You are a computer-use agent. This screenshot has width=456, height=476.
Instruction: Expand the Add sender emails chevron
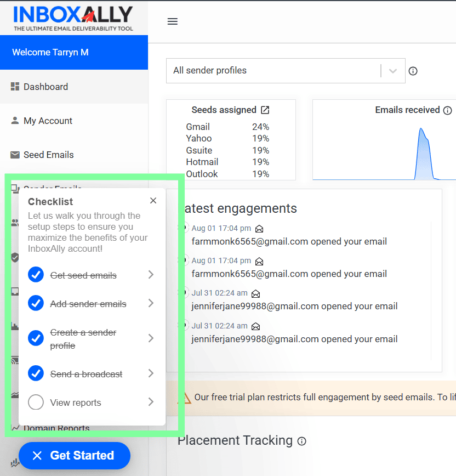click(x=151, y=303)
